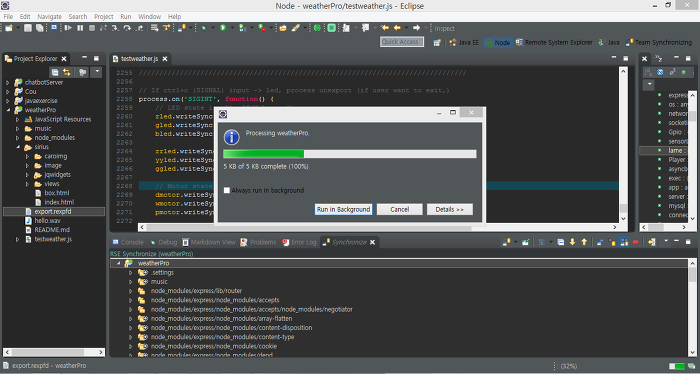
Task: Go to next difference in Synchronize view
Action: (572, 242)
